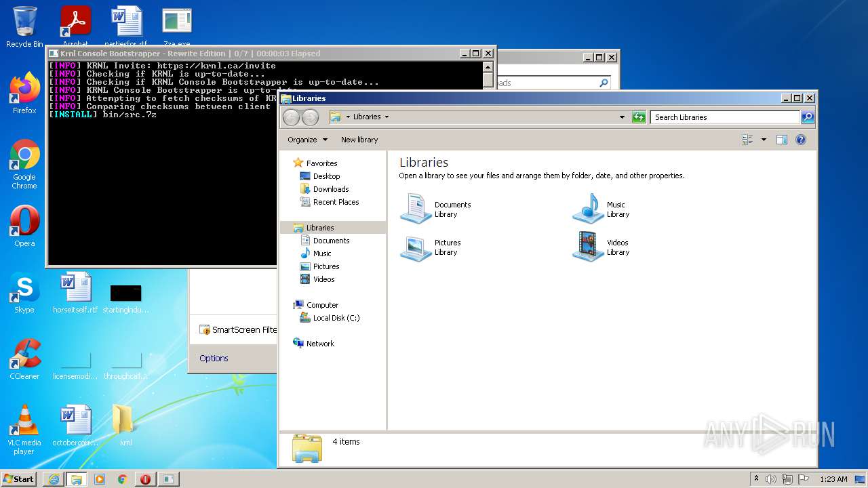The width and height of the screenshot is (868, 488).
Task: Open Internet Explorer from taskbar
Action: point(54,479)
